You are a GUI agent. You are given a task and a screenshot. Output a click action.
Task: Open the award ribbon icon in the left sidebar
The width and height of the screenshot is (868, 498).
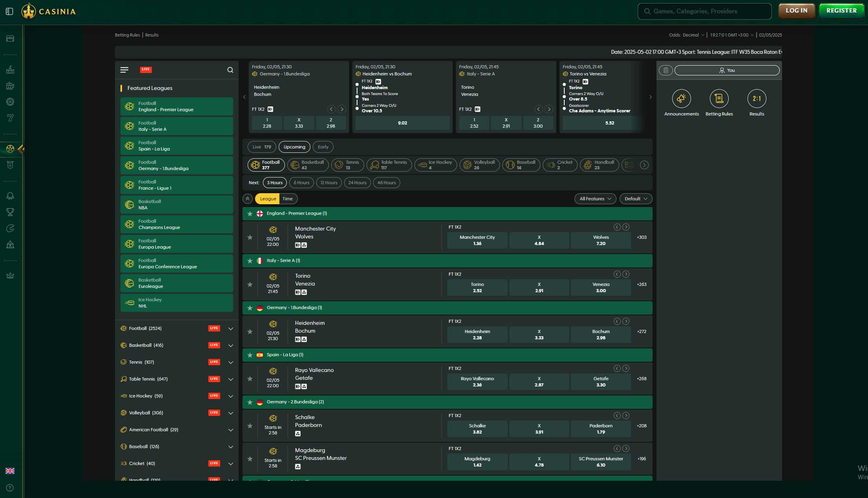tap(10, 196)
